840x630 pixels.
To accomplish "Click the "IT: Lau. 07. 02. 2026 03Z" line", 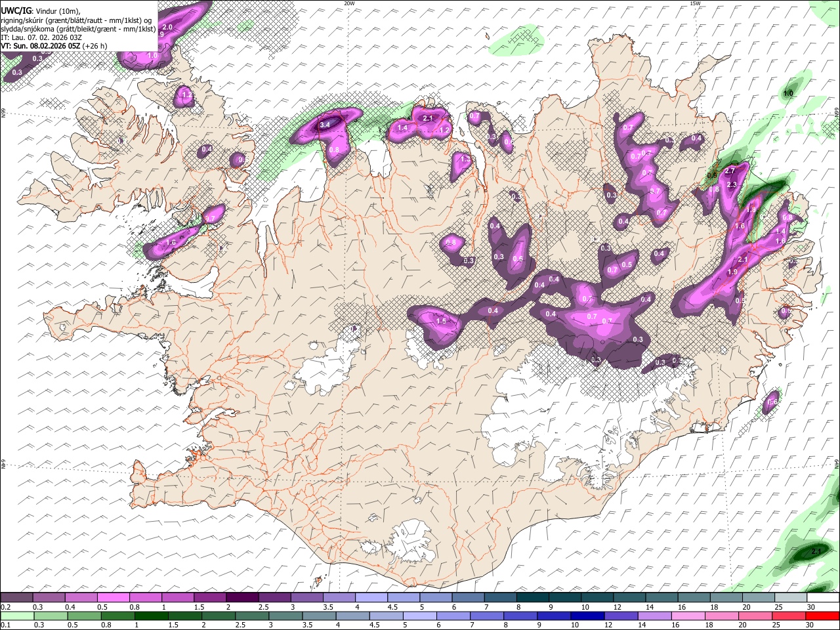I will (x=41, y=37).
